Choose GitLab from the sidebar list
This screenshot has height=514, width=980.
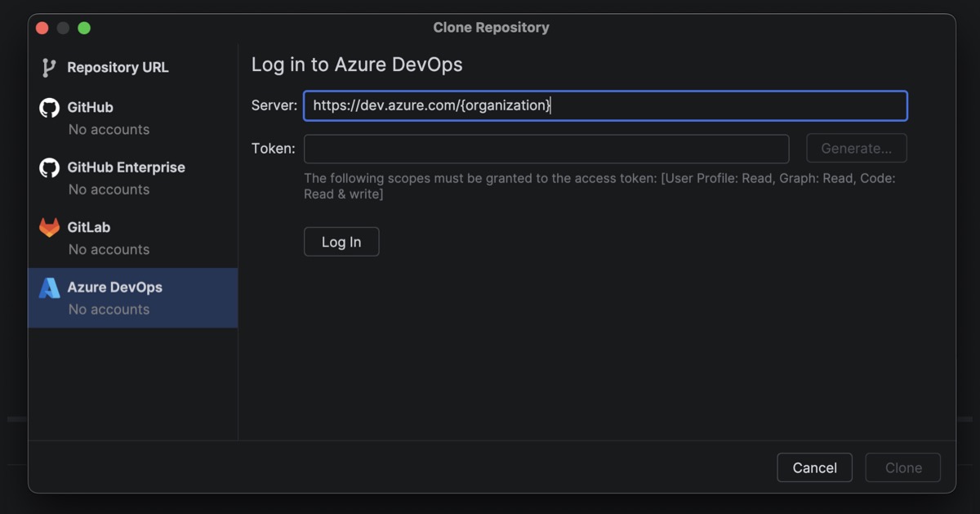click(89, 227)
